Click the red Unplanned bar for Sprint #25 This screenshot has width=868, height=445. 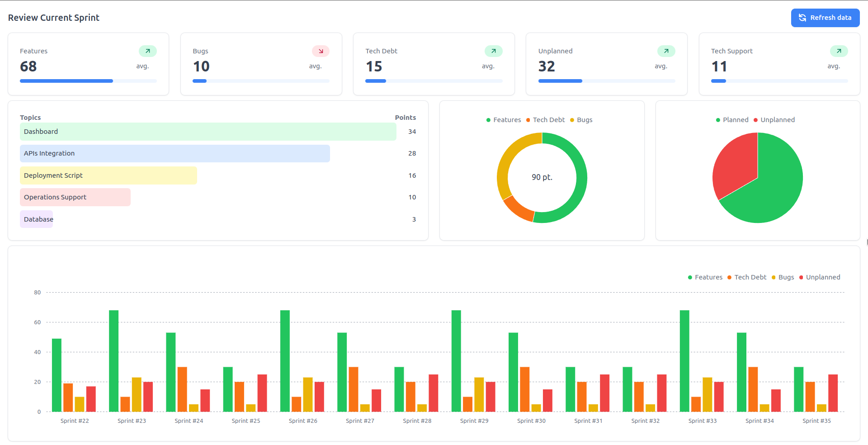tap(262, 393)
